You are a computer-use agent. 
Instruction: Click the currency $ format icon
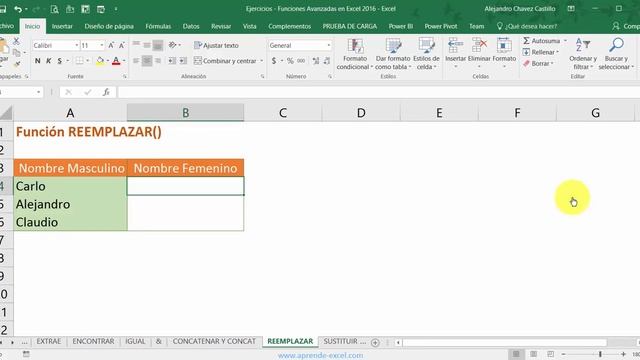click(x=274, y=61)
